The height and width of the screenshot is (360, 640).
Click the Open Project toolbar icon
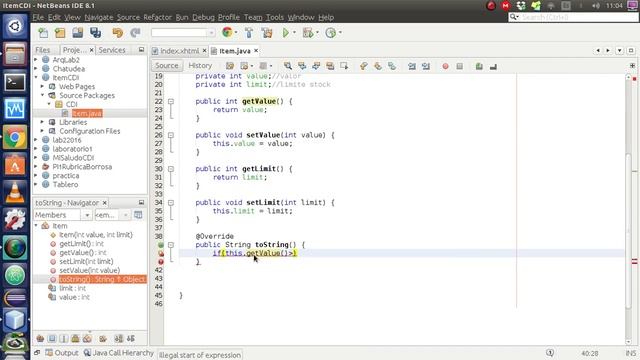click(78, 33)
